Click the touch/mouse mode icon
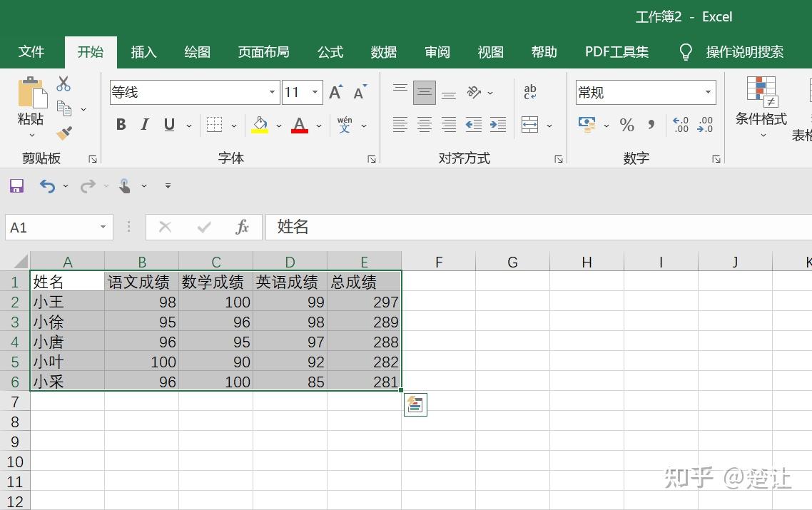Screen dimensions: 812x510 coord(125,185)
